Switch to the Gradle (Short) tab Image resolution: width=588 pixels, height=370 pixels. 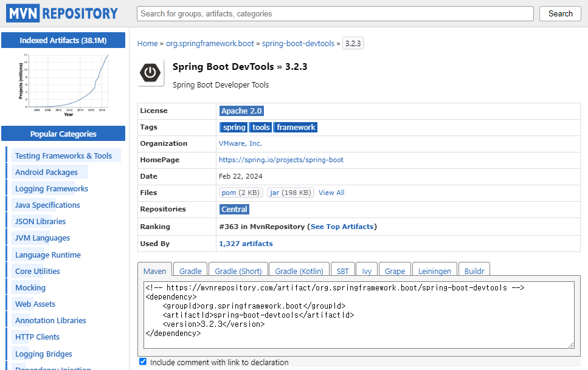[x=238, y=271]
